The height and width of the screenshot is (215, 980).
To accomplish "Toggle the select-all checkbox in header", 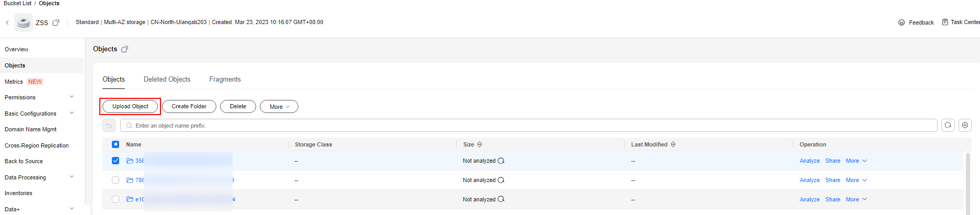I will 116,145.
